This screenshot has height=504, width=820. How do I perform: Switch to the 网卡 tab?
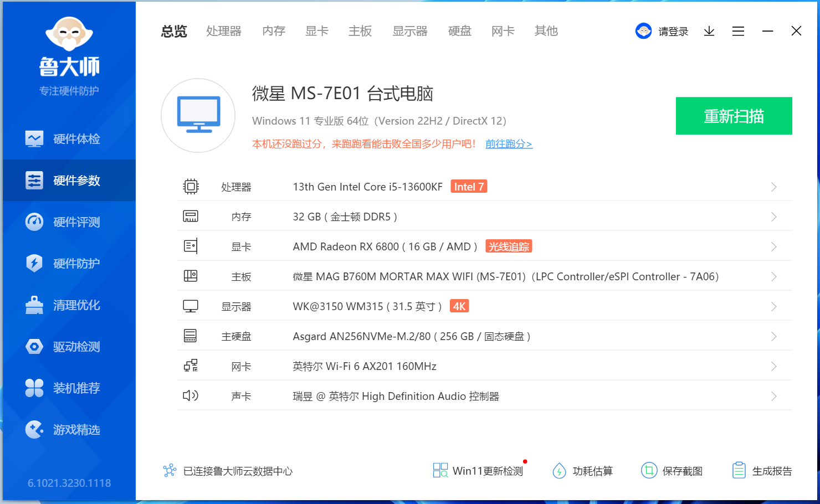point(503,31)
